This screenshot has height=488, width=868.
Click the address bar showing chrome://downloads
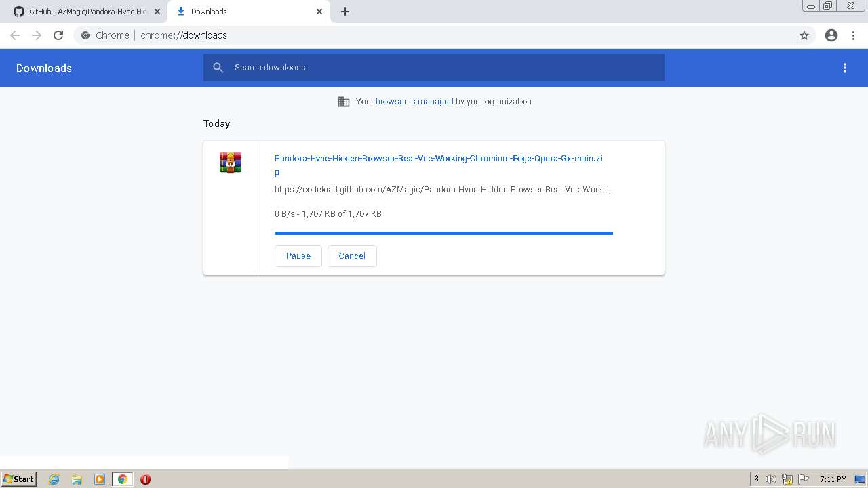tap(434, 35)
